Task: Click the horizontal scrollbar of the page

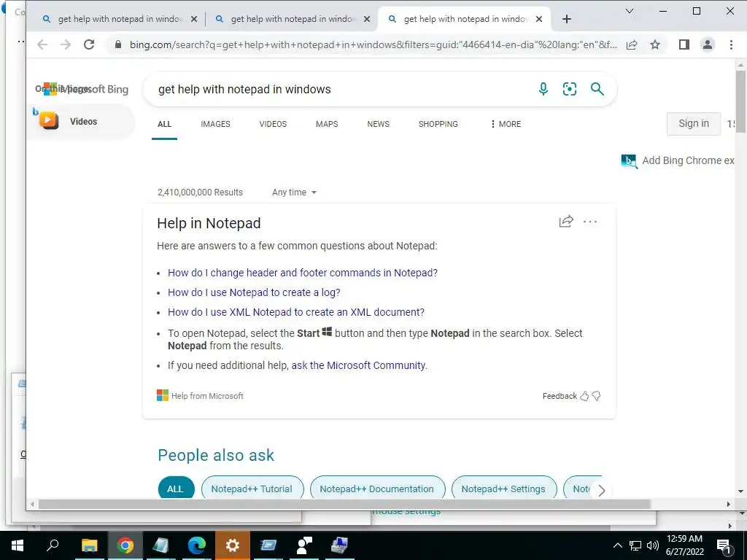Action: (344, 505)
